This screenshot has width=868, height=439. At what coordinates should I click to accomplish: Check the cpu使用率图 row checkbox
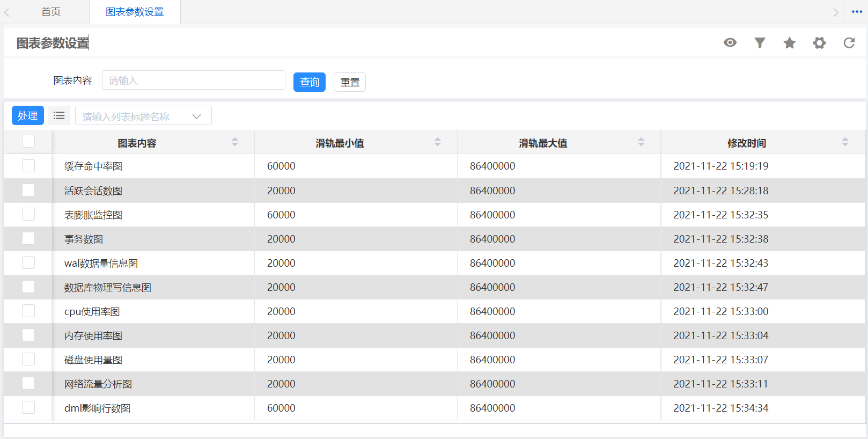click(x=28, y=311)
